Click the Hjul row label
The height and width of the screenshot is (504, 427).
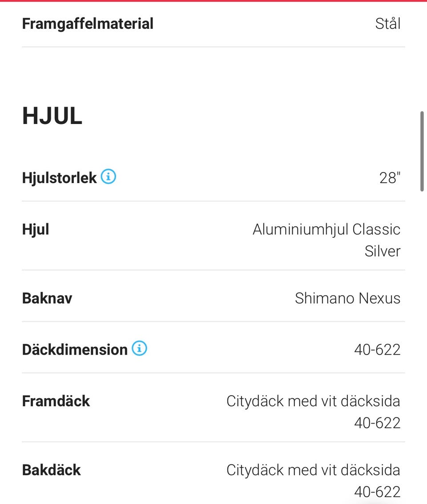[x=36, y=230]
